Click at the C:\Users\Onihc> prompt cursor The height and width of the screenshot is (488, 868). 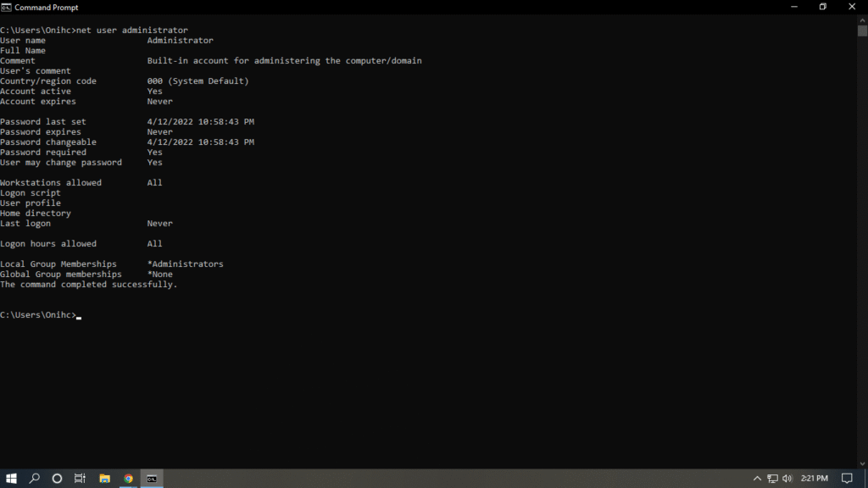[79, 316]
